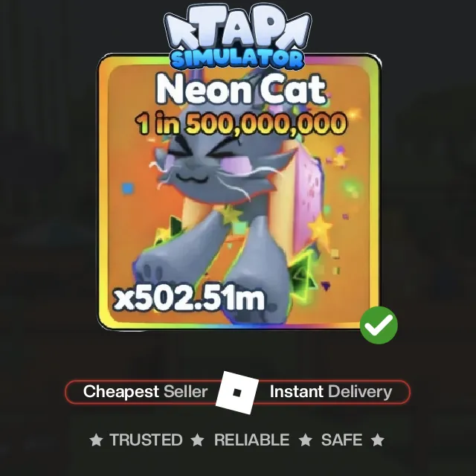Click the yellow star near cat's tail
This screenshot has width=476, height=476.
320,228
